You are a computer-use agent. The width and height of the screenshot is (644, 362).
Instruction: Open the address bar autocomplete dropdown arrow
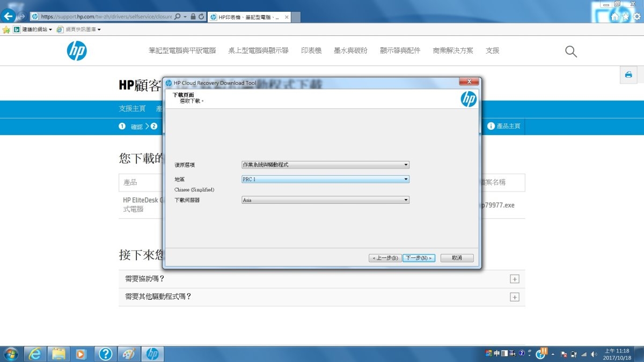[185, 17]
